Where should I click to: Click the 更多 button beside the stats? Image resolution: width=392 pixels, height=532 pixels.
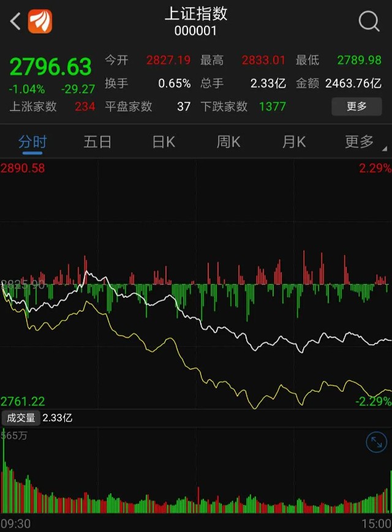(x=356, y=107)
